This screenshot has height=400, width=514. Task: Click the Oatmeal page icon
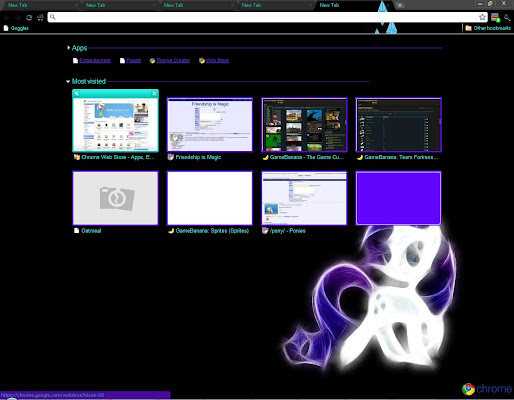[x=77, y=231]
